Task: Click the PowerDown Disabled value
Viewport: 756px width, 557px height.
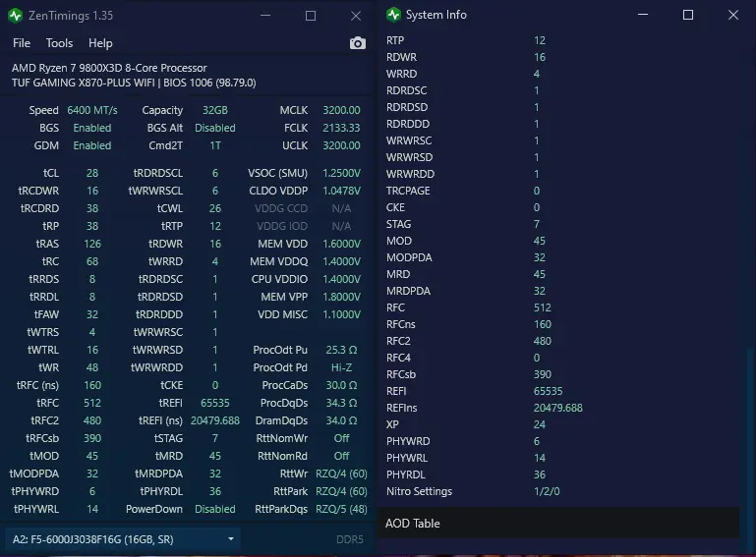Action: coord(215,509)
